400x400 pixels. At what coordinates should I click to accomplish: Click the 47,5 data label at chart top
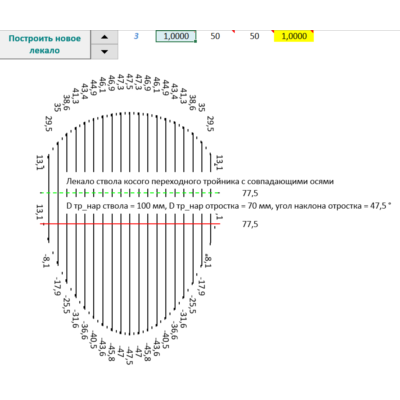[130, 82]
